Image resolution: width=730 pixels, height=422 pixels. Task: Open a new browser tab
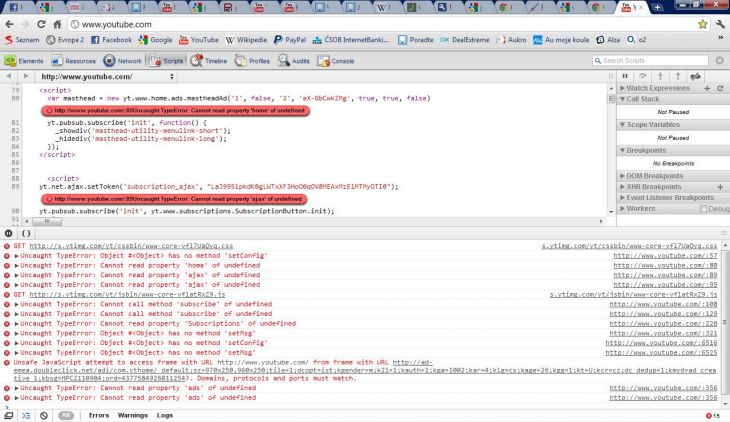click(657, 7)
